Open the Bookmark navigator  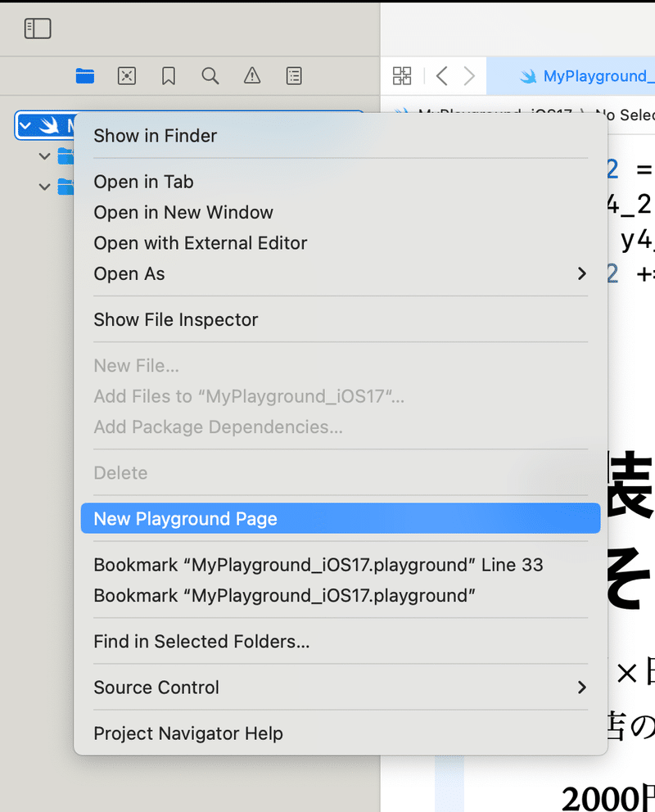click(x=169, y=76)
